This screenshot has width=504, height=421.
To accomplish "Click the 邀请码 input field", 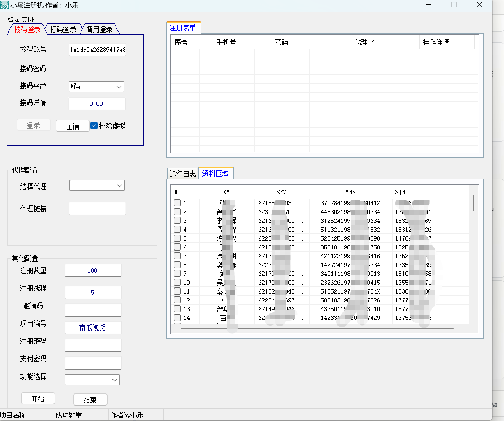I will [93, 310].
